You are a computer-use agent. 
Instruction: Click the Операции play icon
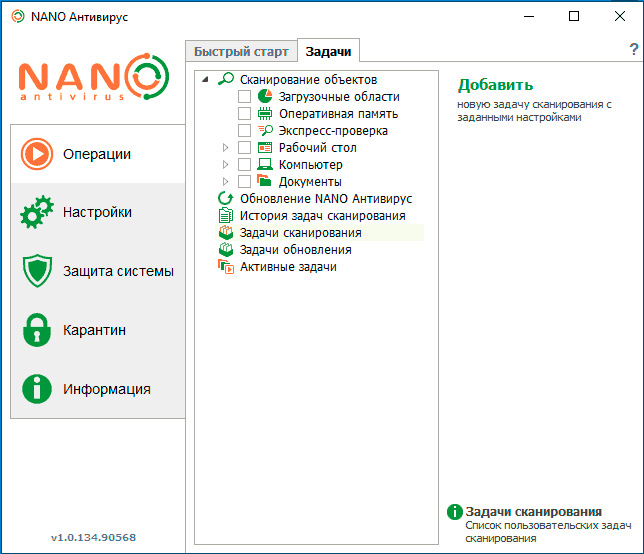tap(37, 154)
